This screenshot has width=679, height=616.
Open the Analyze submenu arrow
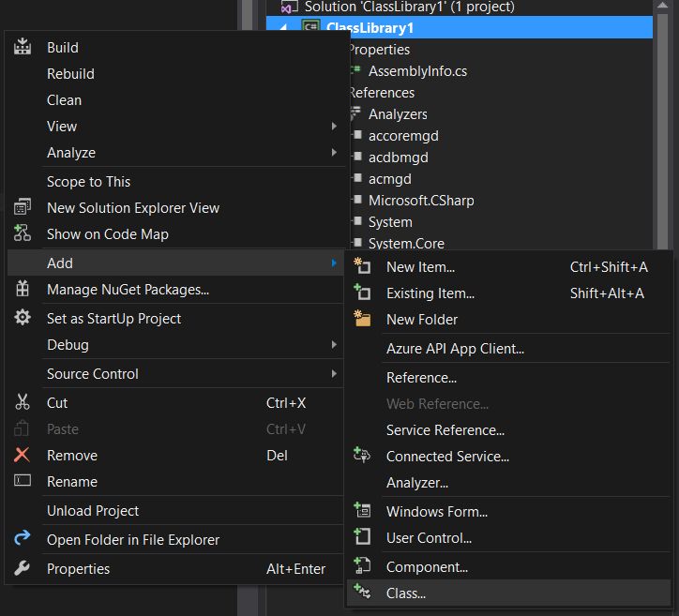(334, 152)
